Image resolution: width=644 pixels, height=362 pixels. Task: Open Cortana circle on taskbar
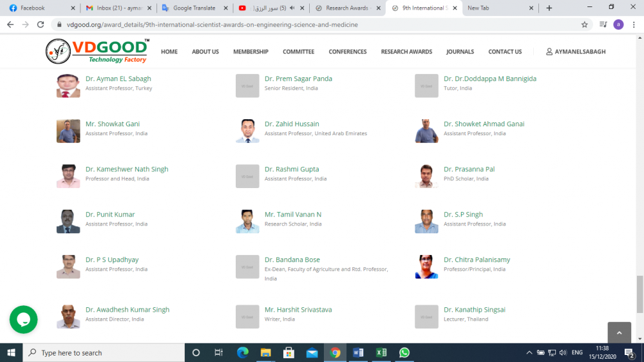pyautogui.click(x=196, y=352)
